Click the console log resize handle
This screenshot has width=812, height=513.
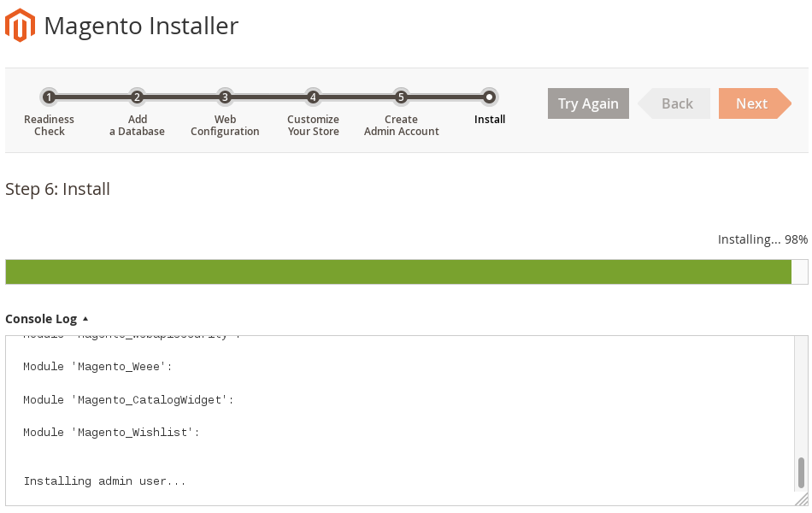[x=802, y=499]
